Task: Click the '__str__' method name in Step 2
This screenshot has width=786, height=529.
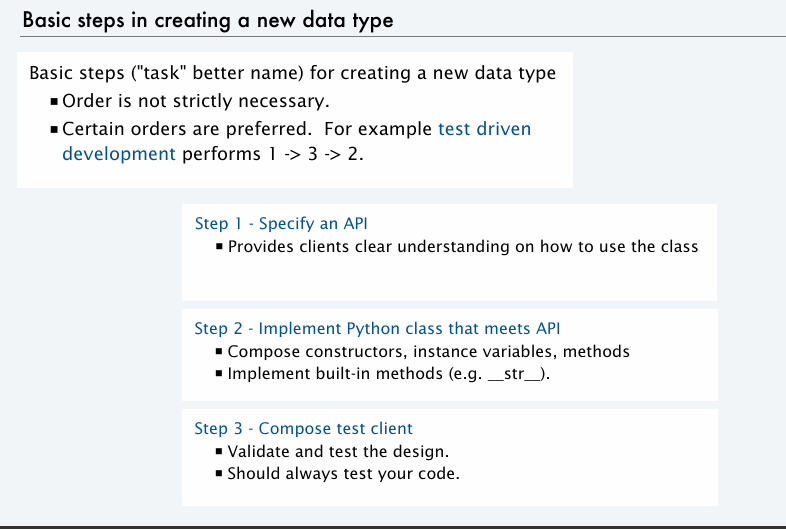Action: pyautogui.click(x=515, y=374)
